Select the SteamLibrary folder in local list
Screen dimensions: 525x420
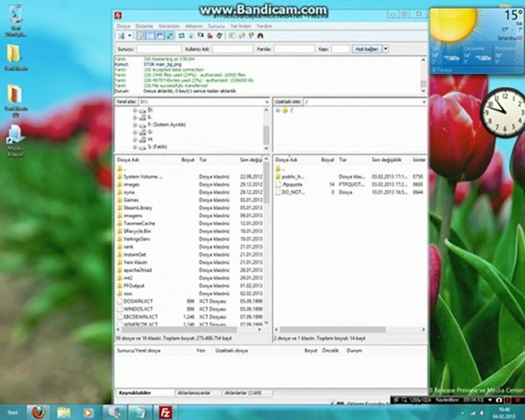(138, 208)
